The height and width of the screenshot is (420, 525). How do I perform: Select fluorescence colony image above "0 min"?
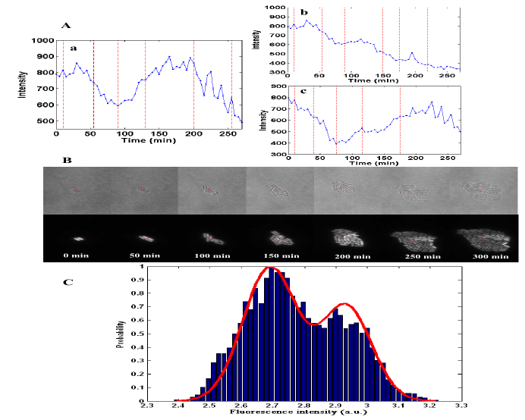[x=78, y=239]
